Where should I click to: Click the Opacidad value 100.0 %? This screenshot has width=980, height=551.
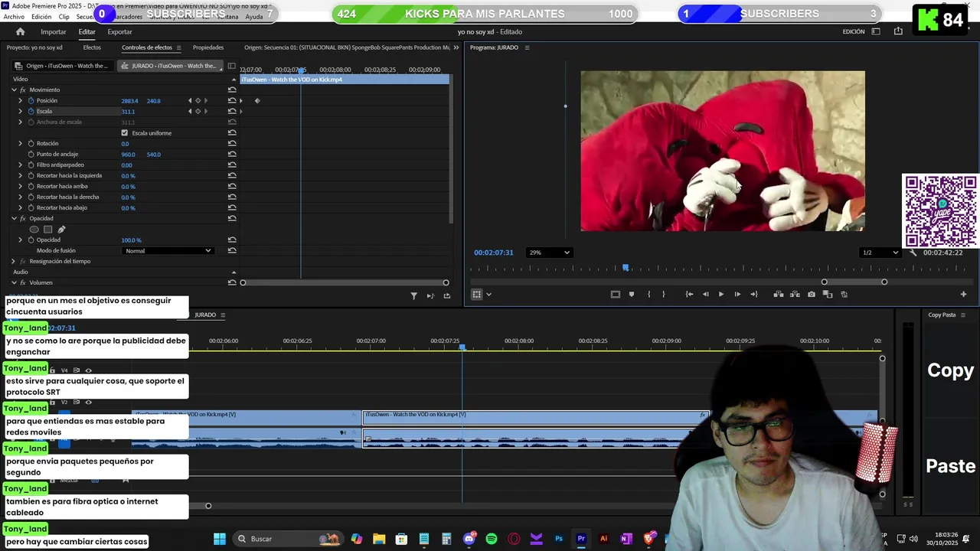131,240
